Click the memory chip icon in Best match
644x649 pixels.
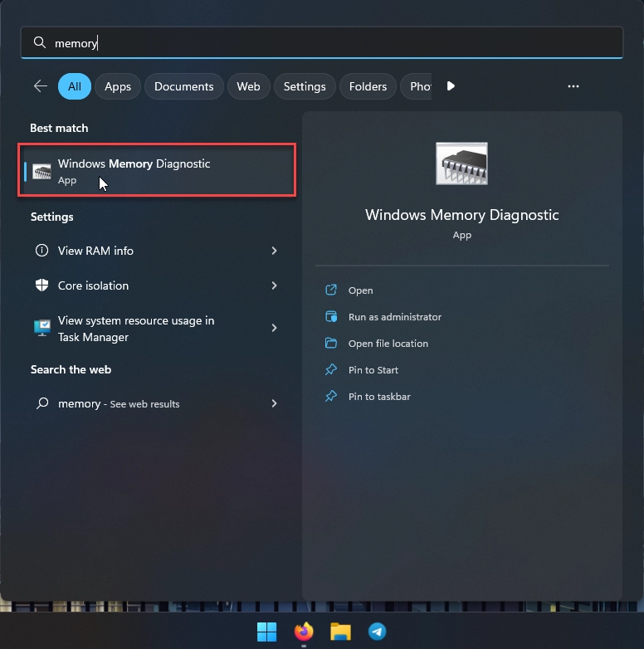click(41, 171)
